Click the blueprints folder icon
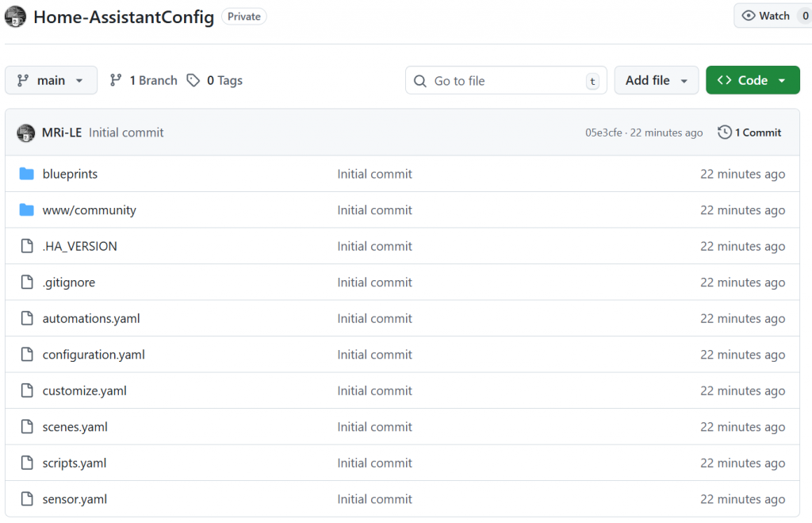The image size is (812, 523). (27, 174)
